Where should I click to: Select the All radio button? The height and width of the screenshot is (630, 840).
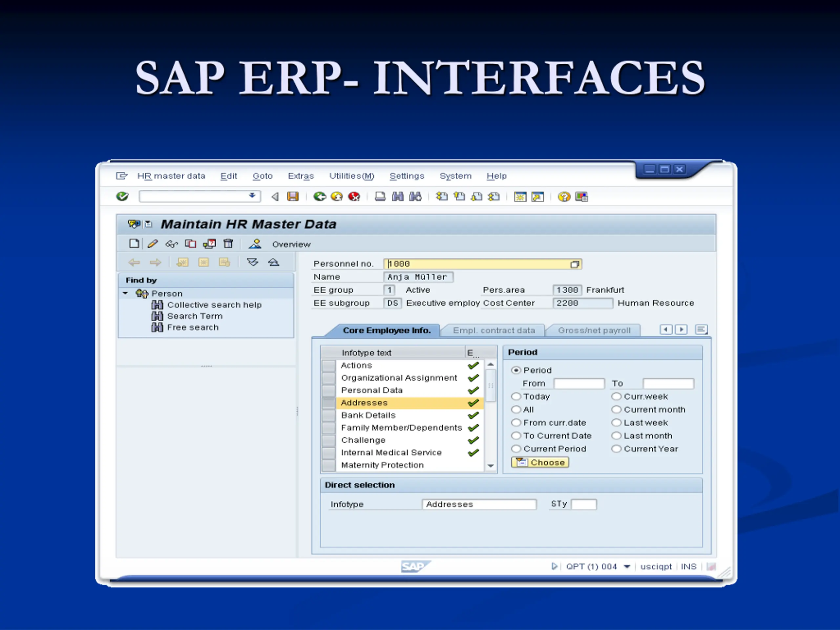[x=516, y=409]
